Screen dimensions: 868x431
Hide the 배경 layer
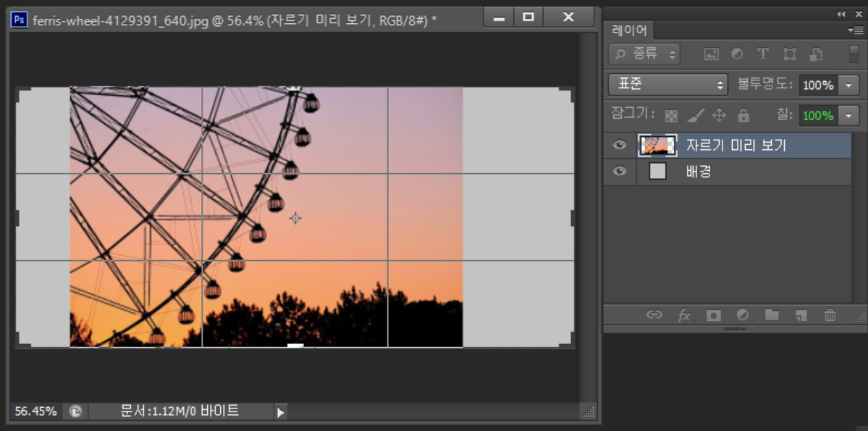click(x=620, y=171)
